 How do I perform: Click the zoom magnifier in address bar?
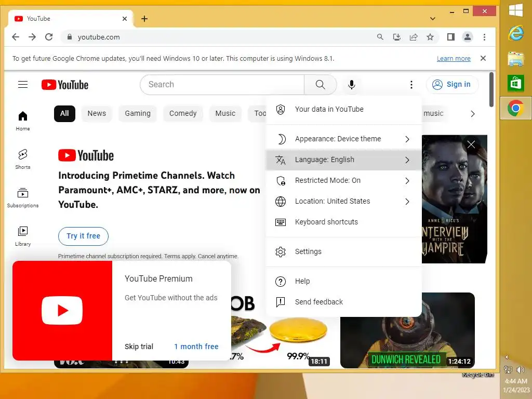[x=380, y=37]
